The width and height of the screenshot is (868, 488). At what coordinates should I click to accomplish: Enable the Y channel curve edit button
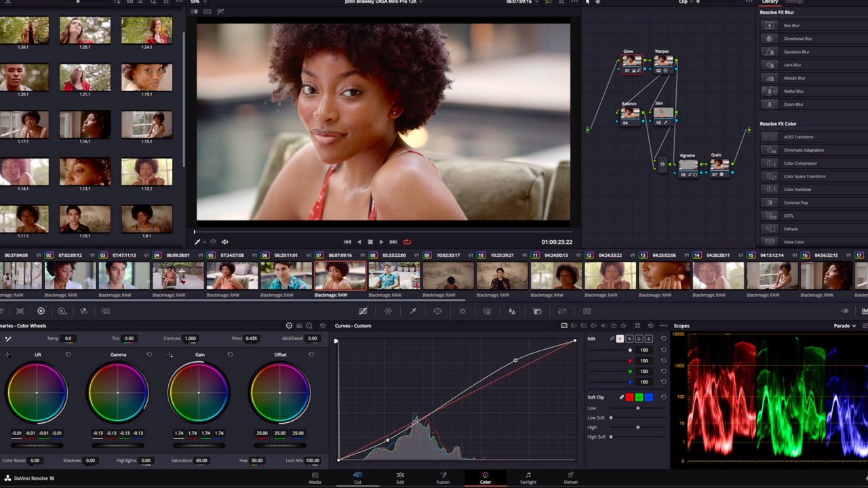[x=620, y=338]
